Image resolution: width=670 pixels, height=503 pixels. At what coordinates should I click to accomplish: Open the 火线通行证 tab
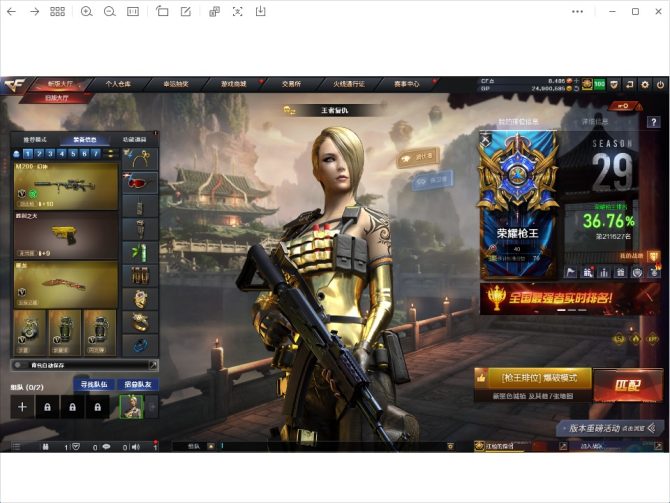(349, 84)
